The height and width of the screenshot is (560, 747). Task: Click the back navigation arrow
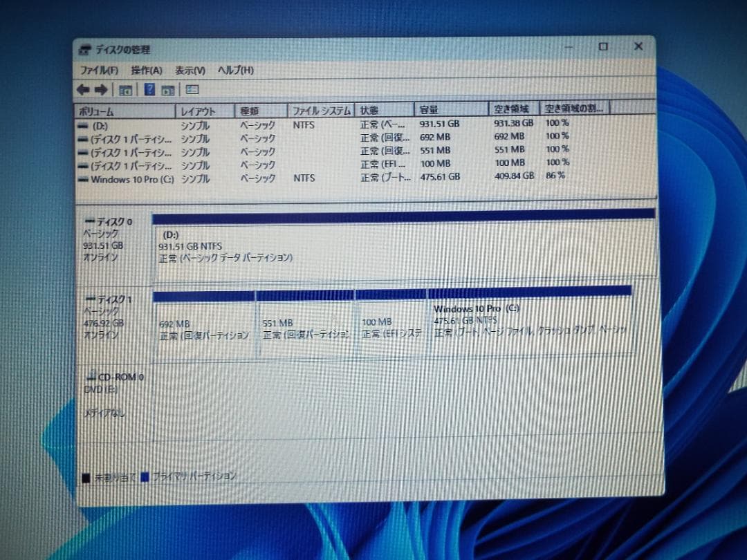(x=84, y=89)
